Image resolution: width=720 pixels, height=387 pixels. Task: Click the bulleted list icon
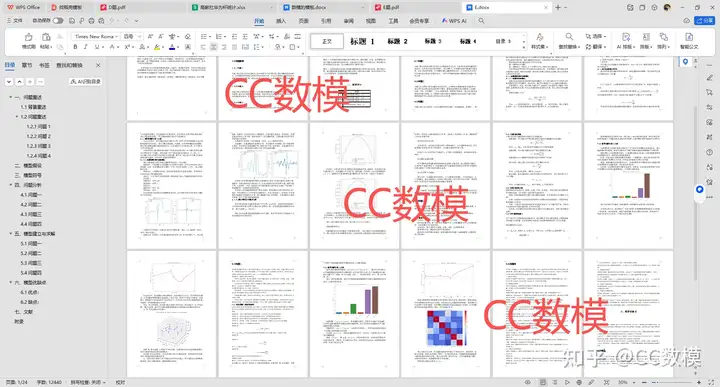point(203,36)
